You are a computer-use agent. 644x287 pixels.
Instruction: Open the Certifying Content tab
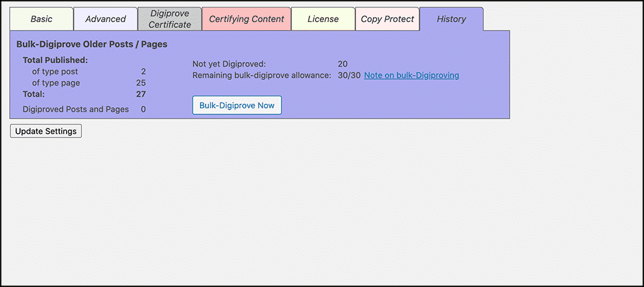[247, 19]
